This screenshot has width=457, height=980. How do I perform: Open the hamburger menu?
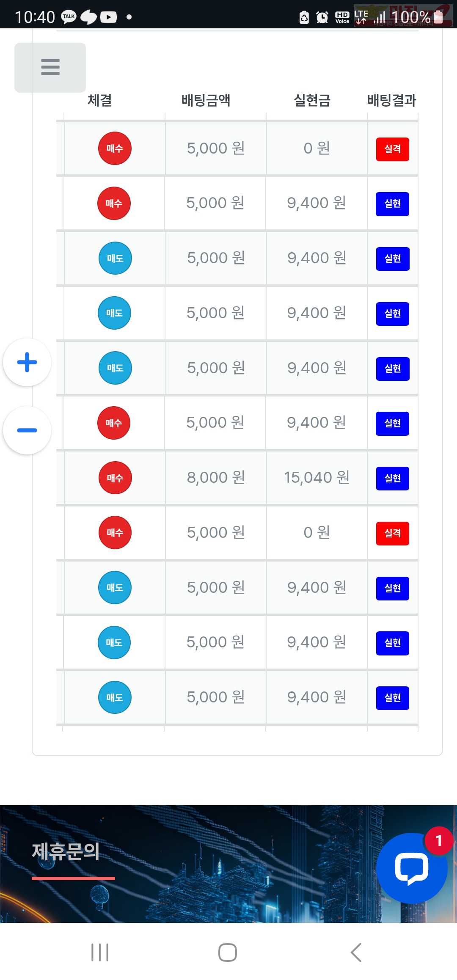pyautogui.click(x=50, y=67)
